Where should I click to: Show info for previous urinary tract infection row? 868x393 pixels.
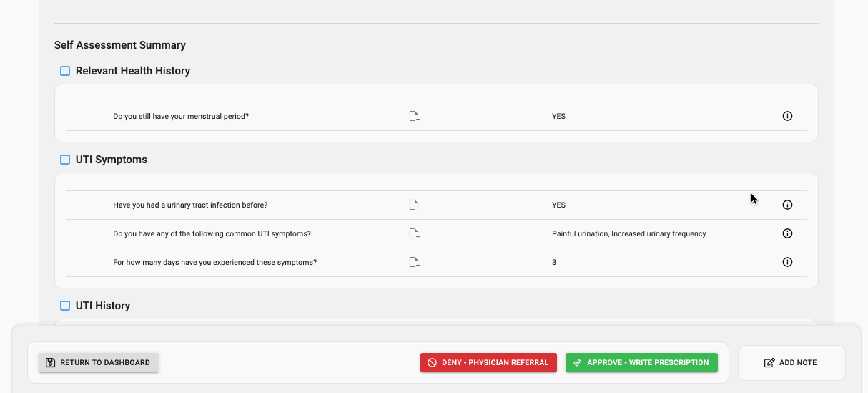pos(787,205)
